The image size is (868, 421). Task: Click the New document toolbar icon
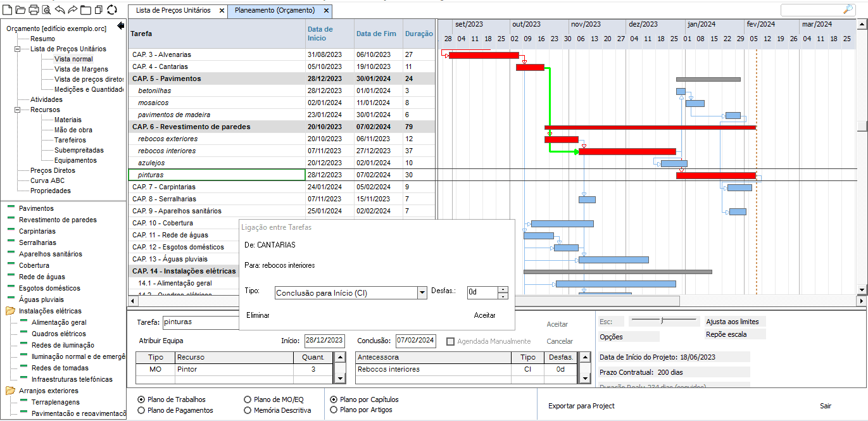pos(8,9)
